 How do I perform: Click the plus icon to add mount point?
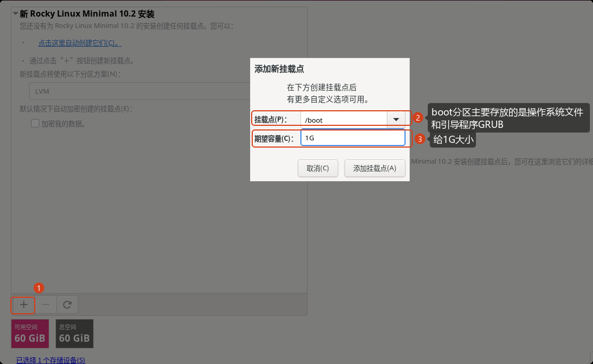[x=23, y=304]
